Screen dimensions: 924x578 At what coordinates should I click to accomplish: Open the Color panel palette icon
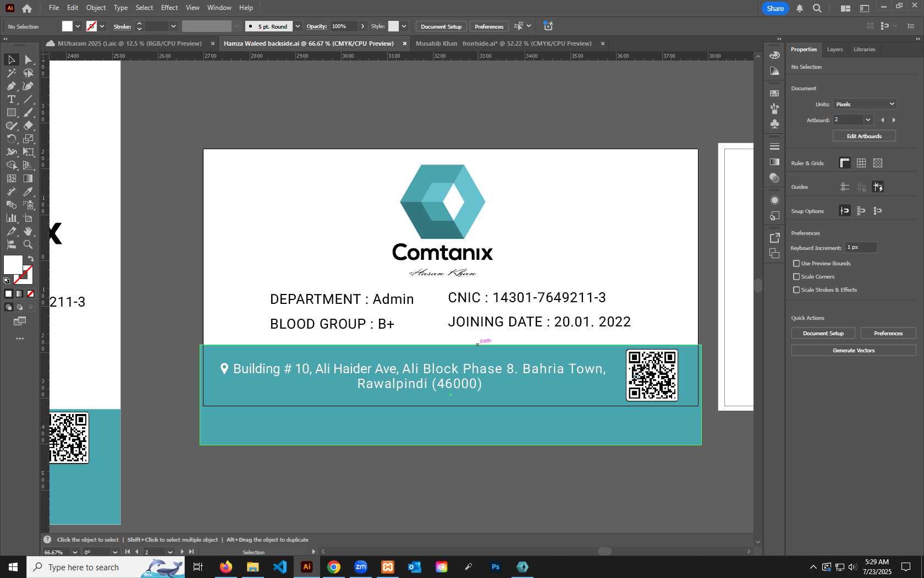pyautogui.click(x=774, y=55)
